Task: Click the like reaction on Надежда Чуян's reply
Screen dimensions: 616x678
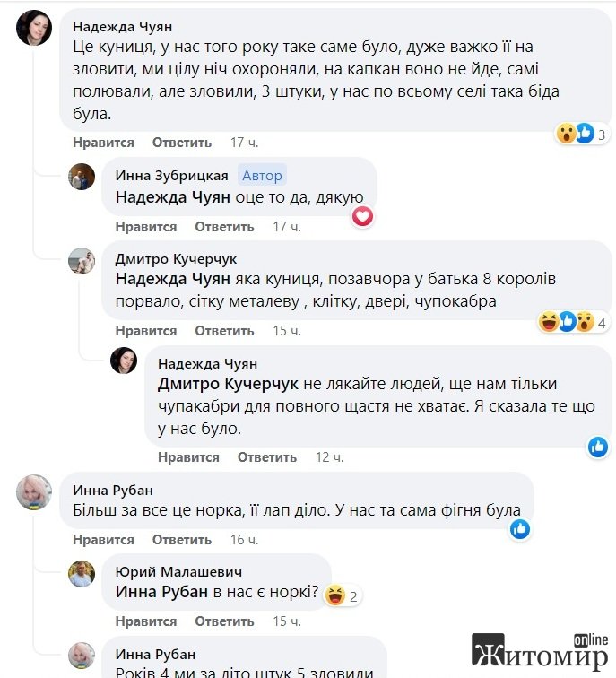Action: pos(598,446)
